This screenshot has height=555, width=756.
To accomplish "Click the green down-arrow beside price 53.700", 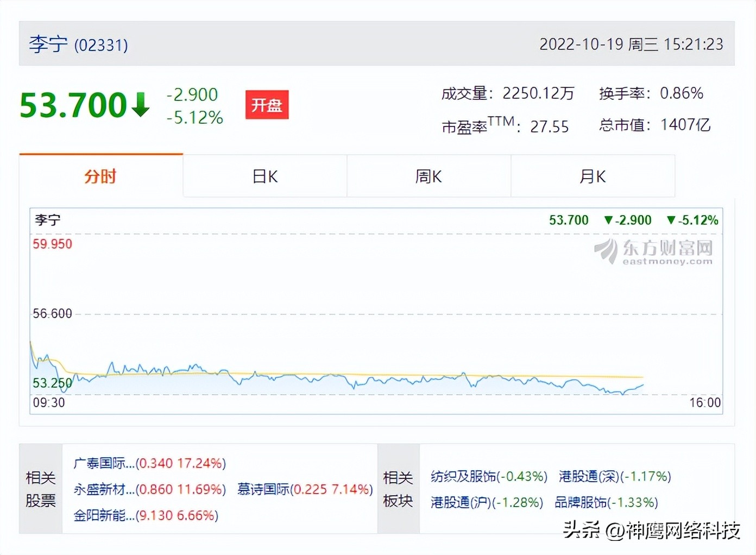I will click(141, 104).
